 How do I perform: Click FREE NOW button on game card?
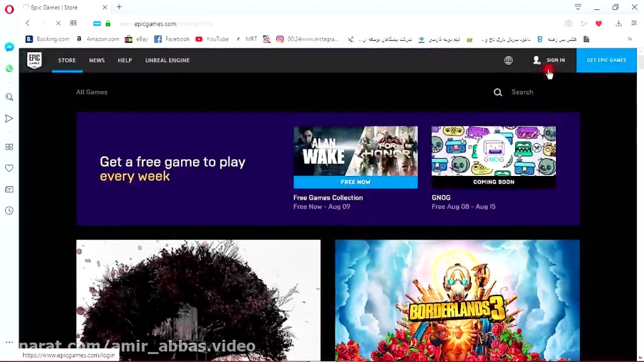[x=356, y=182]
